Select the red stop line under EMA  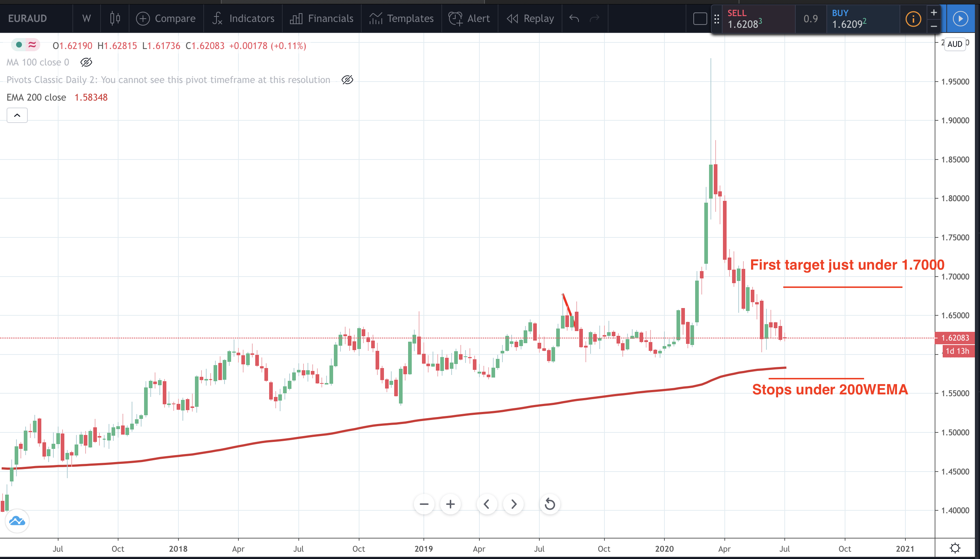pos(816,379)
